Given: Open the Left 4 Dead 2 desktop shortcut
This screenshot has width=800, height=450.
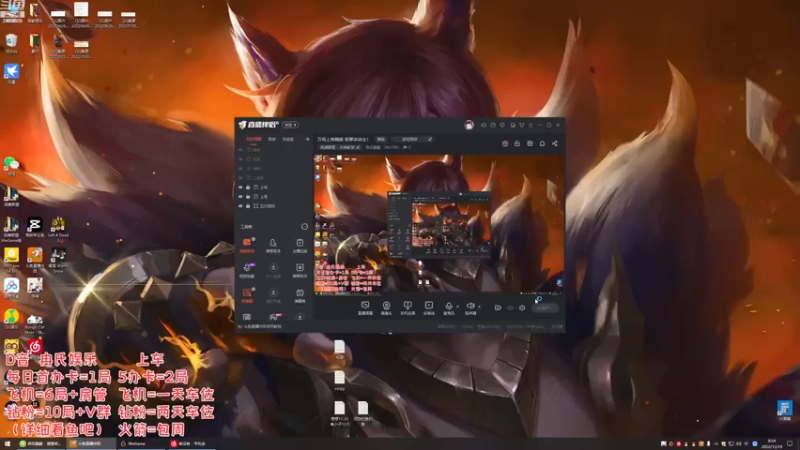Looking at the screenshot, I should pos(58,228).
